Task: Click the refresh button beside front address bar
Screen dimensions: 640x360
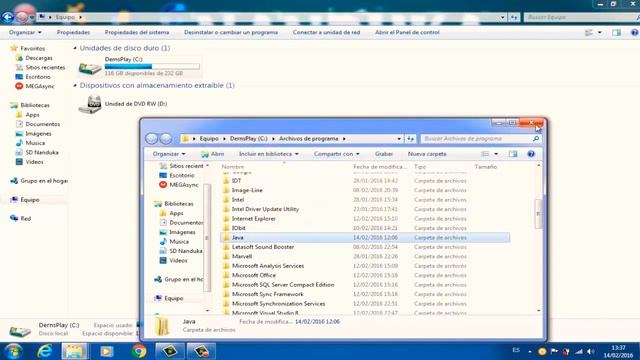Action: [410, 139]
